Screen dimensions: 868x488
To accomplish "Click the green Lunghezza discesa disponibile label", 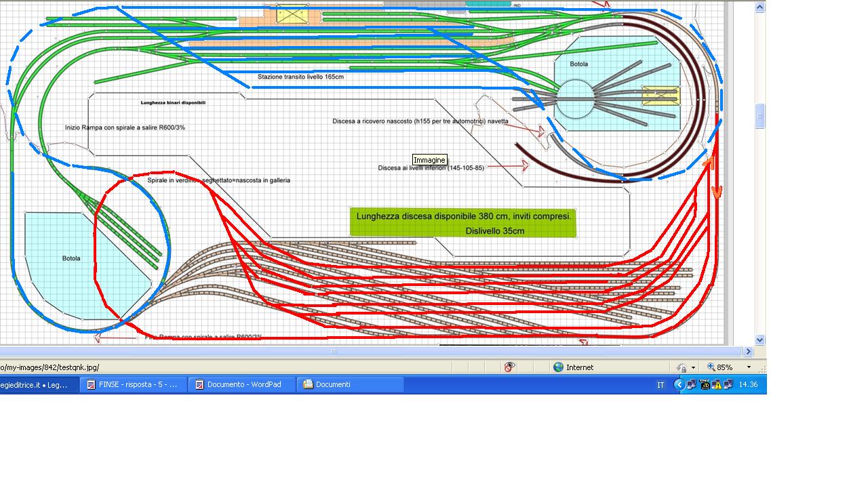I will click(464, 223).
